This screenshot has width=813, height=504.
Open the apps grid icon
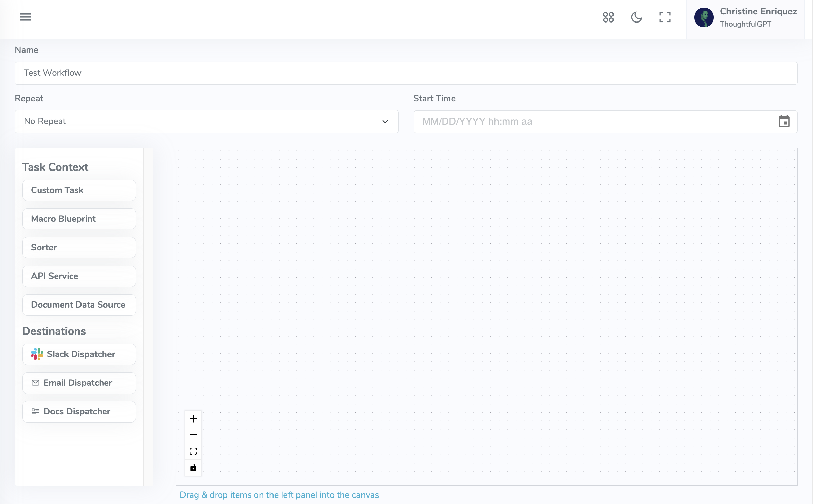[608, 17]
